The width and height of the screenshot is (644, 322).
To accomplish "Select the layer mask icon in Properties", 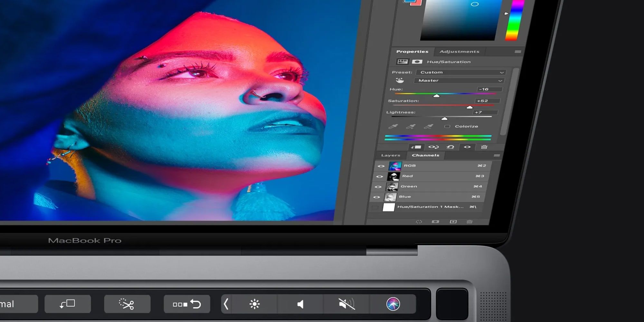I will pos(417,62).
